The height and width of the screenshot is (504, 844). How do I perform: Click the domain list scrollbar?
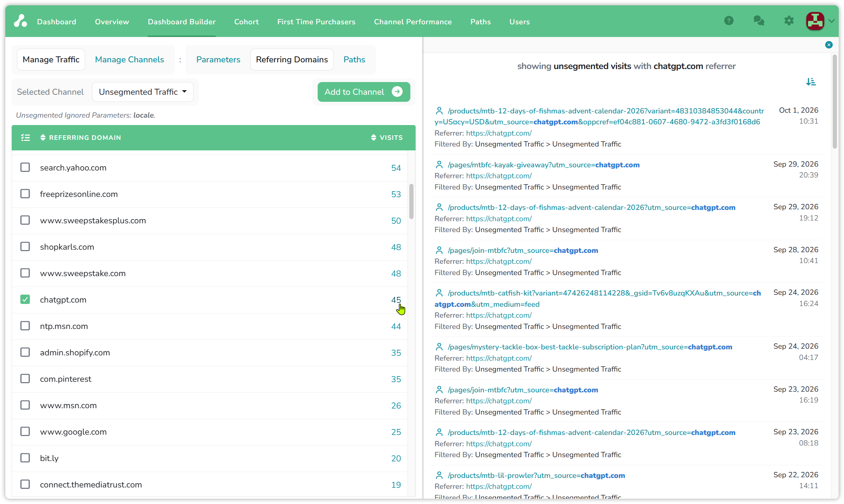tap(411, 201)
